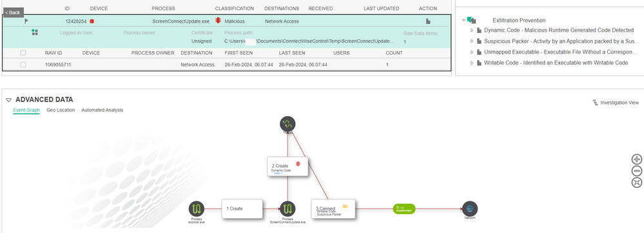This screenshot has width=644, height=233.
Task: Zoom in the event graph
Action: point(637,159)
